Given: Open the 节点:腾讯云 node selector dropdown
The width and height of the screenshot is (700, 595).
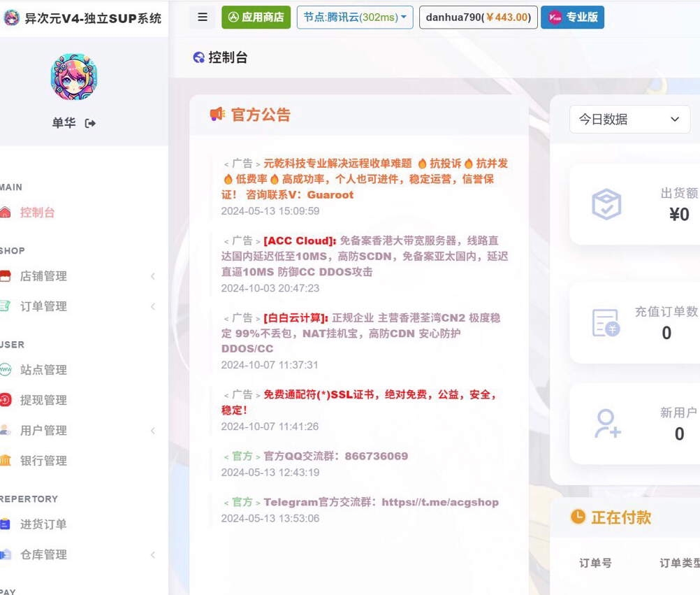Looking at the screenshot, I should pyautogui.click(x=354, y=17).
